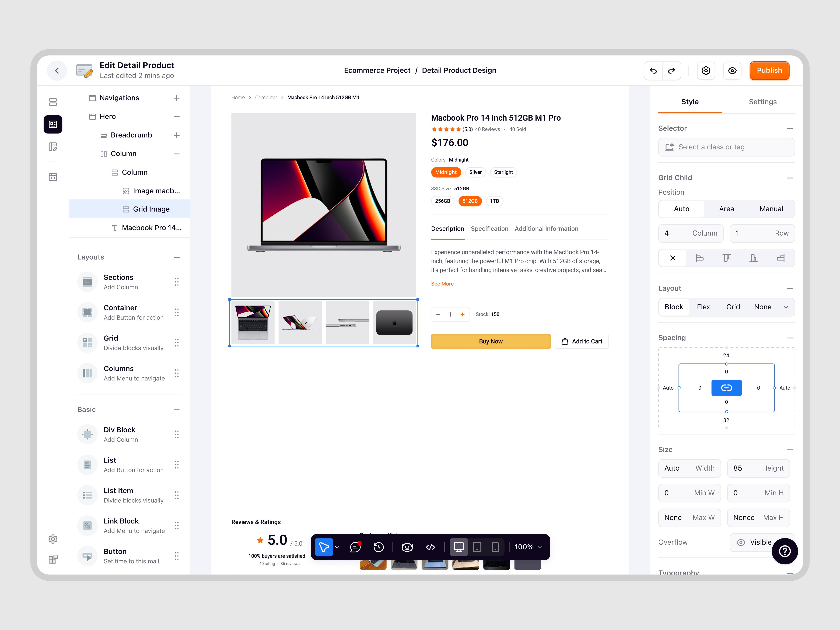The height and width of the screenshot is (630, 840).
Task: Open the Overflow Visible dropdown
Action: [762, 543]
